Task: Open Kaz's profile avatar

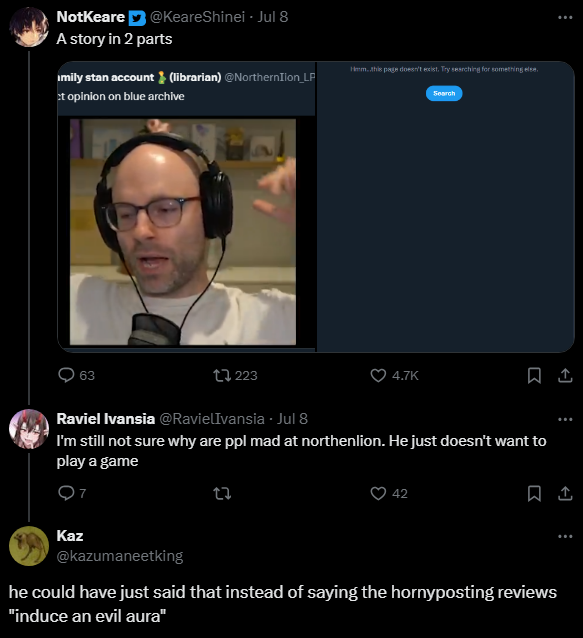Action: pos(29,546)
